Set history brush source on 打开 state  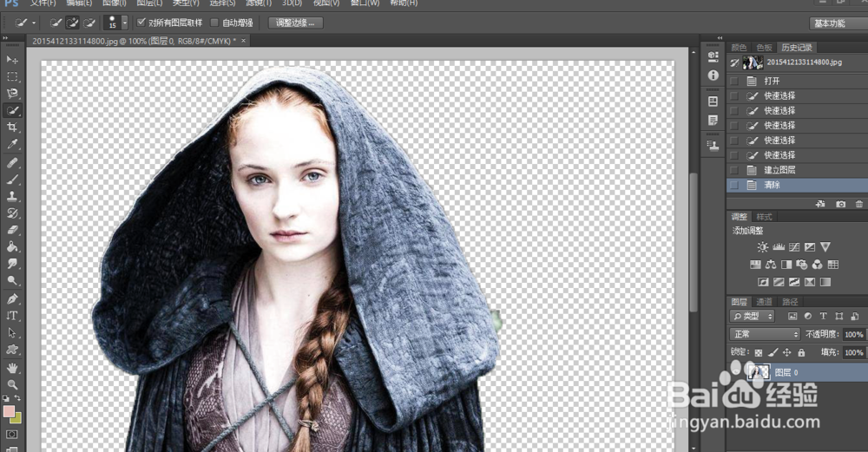click(734, 81)
